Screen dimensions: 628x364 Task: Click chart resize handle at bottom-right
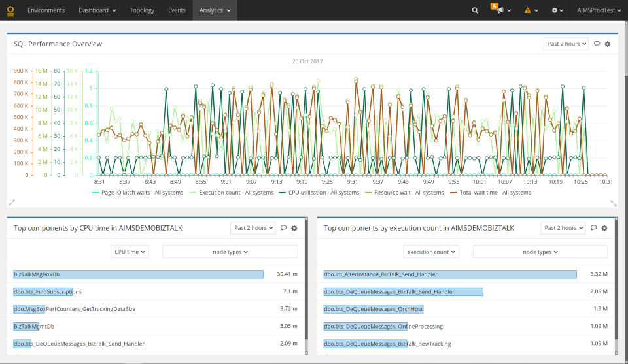(613, 203)
